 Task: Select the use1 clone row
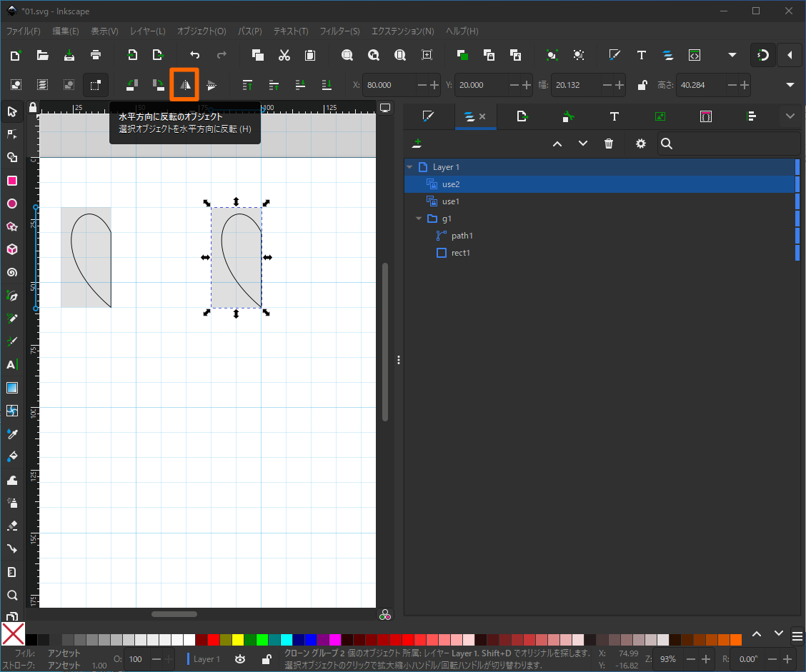pyautogui.click(x=599, y=201)
